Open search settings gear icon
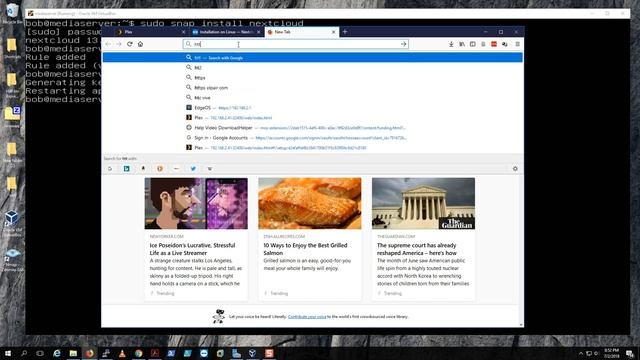 point(515,169)
